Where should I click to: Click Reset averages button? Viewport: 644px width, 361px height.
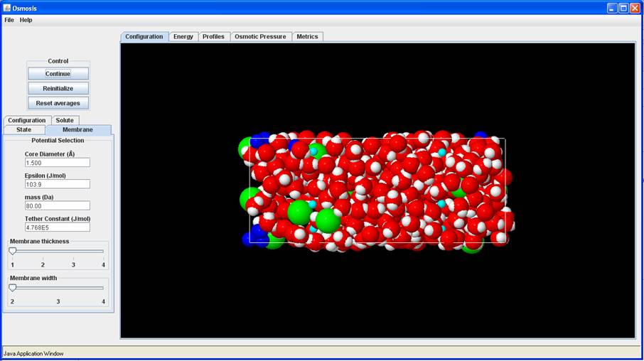58,103
